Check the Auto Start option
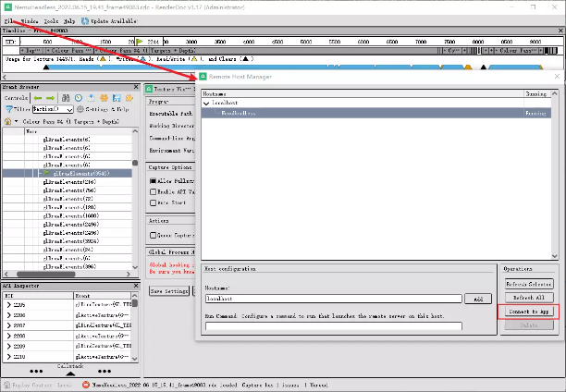 (153, 202)
